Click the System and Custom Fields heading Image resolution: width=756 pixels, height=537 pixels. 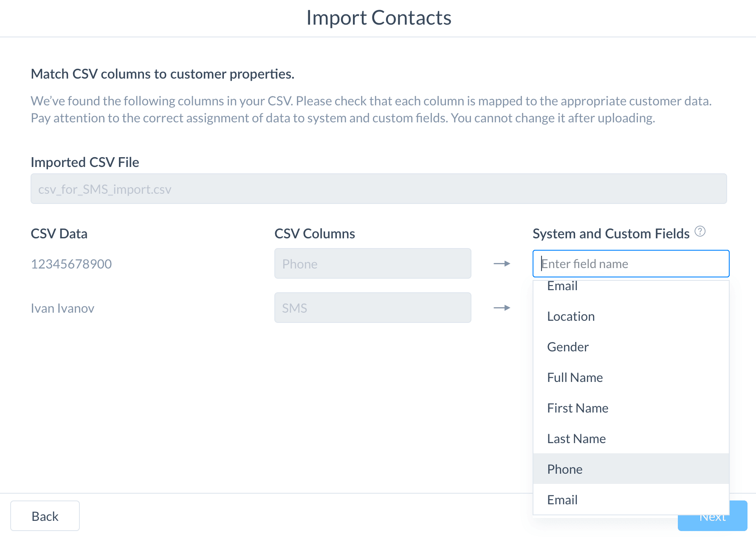(x=611, y=234)
